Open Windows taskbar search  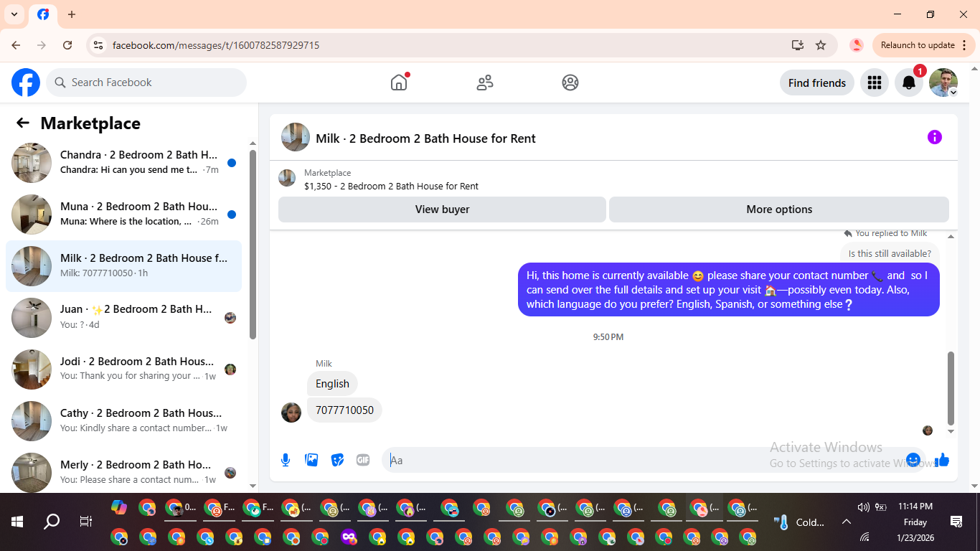pos(52,522)
